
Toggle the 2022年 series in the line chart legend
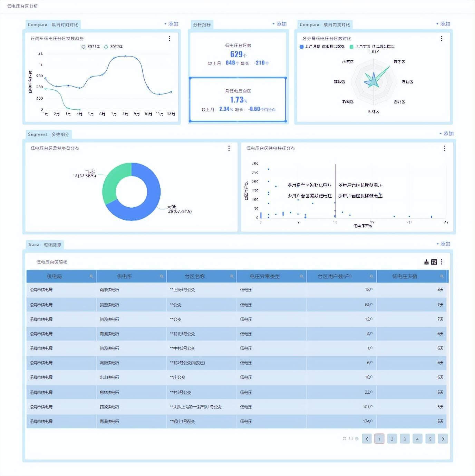point(114,47)
